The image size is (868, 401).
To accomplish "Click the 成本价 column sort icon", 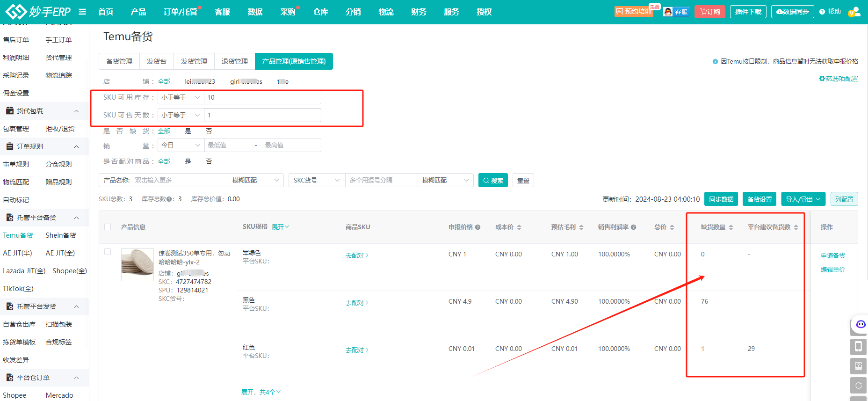I will pyautogui.click(x=519, y=227).
